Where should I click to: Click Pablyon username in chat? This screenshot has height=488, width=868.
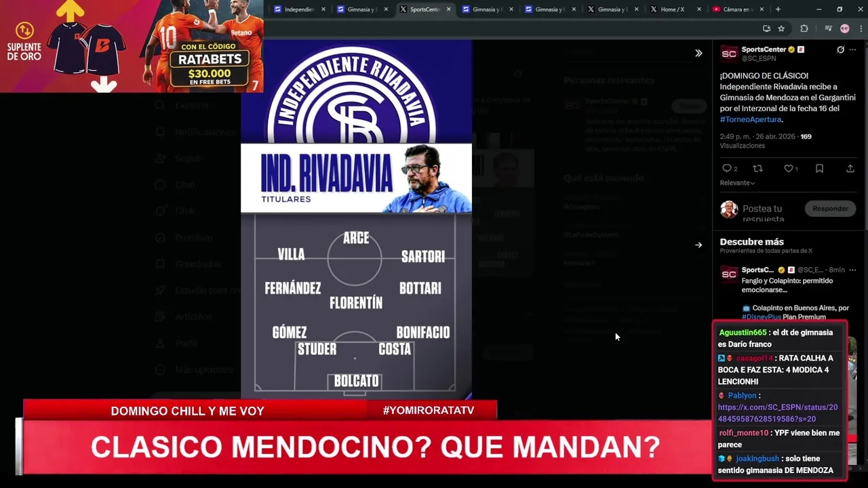pyautogui.click(x=742, y=395)
